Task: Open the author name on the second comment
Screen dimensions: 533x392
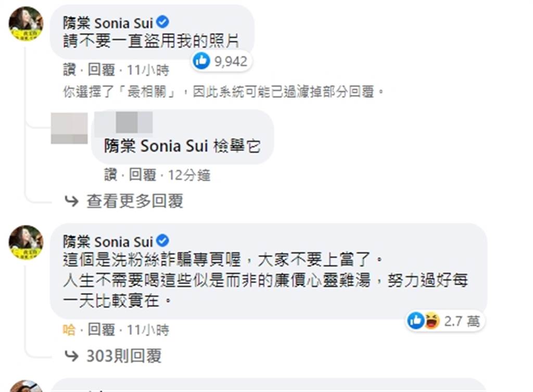Action: [x=108, y=242]
